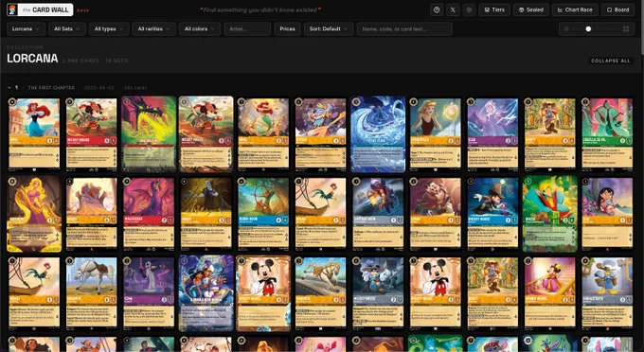The image size is (644, 352).
Task: Click the Collapse All button
Action: coord(611,61)
